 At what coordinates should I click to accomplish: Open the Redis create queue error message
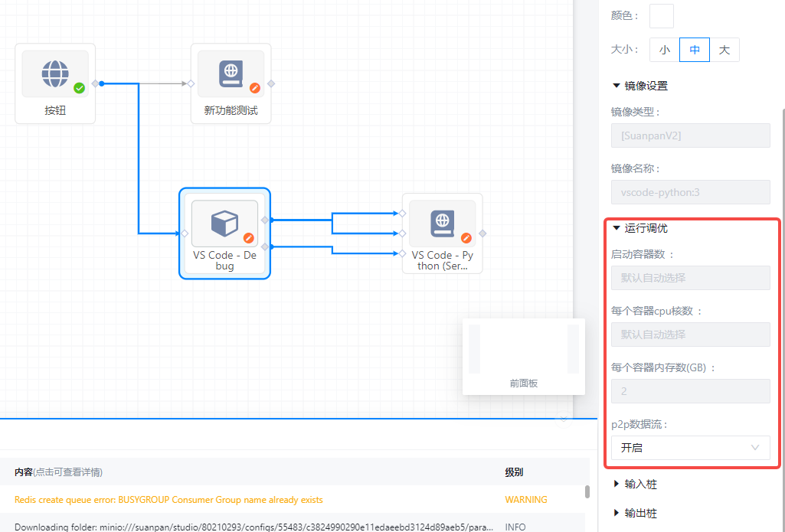[168, 500]
